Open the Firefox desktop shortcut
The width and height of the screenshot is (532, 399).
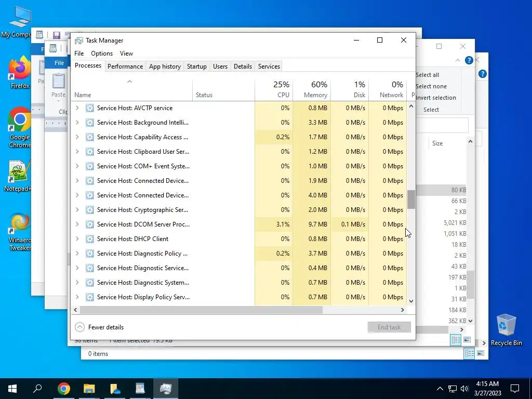(x=19, y=72)
